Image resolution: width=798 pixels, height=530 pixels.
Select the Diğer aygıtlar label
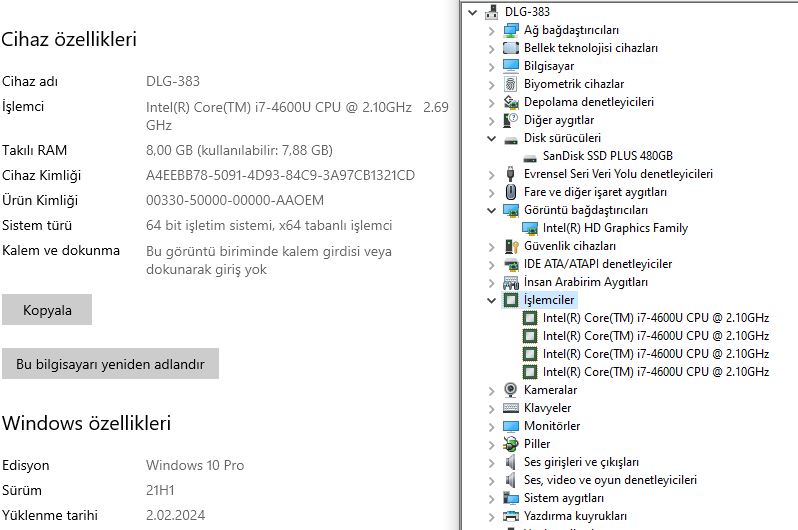click(559, 120)
